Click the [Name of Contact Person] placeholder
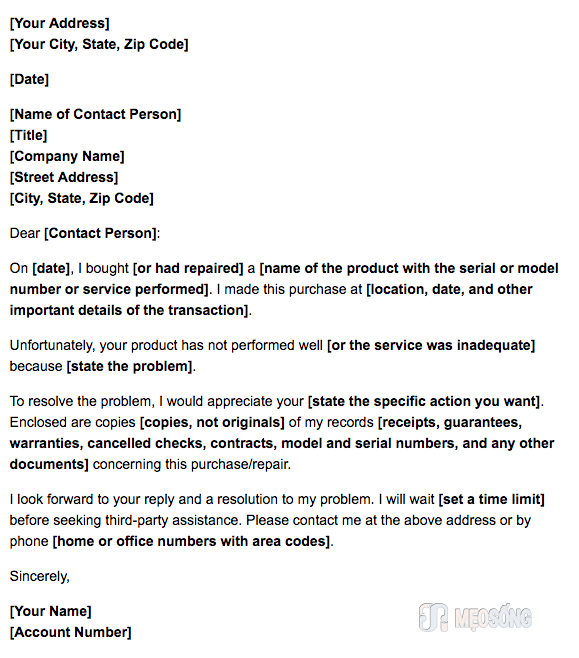The image size is (579, 658). click(95, 114)
